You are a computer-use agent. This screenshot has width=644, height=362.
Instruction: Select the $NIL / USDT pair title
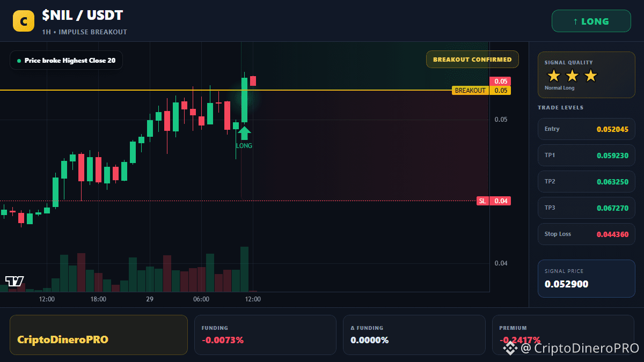[82, 16]
